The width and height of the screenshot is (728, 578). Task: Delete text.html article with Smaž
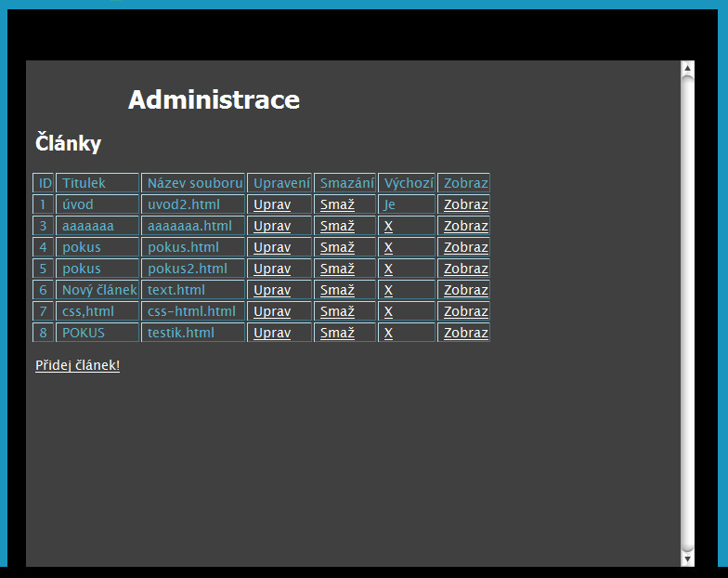point(338,290)
